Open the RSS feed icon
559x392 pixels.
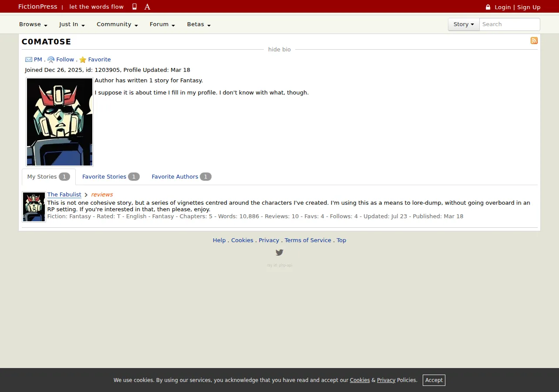(x=534, y=41)
